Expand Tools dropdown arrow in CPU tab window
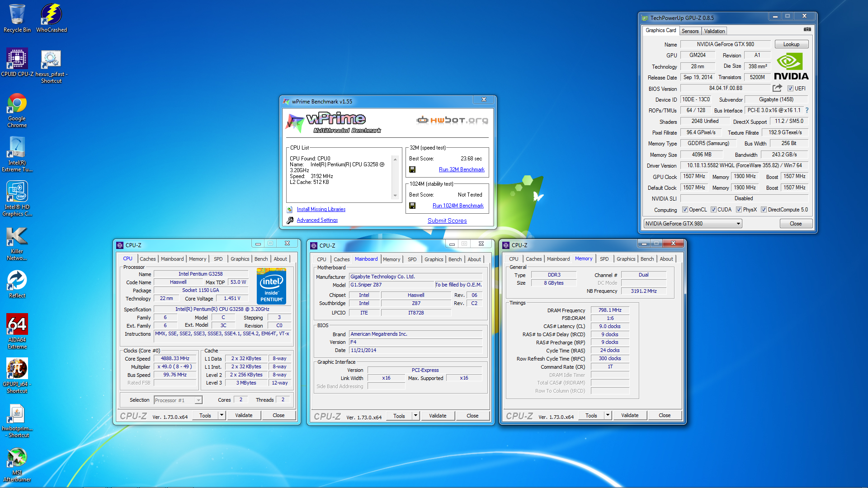This screenshot has width=868, height=488. coord(222,415)
